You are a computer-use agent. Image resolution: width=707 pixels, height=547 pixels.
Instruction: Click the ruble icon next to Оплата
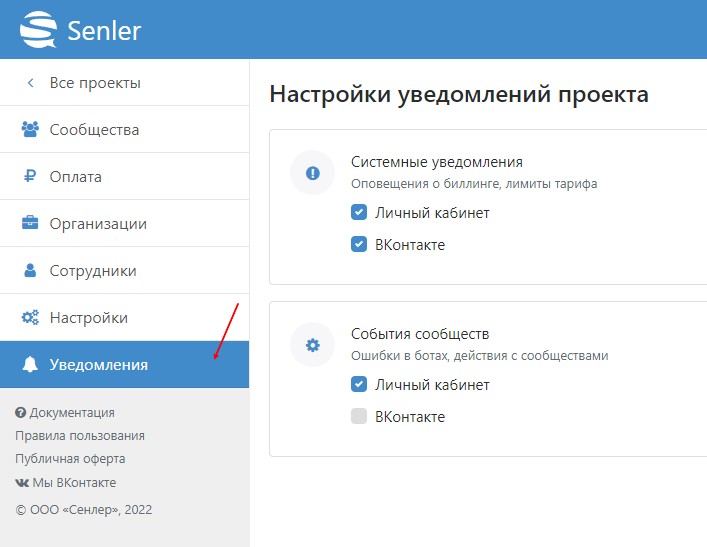(x=30, y=177)
